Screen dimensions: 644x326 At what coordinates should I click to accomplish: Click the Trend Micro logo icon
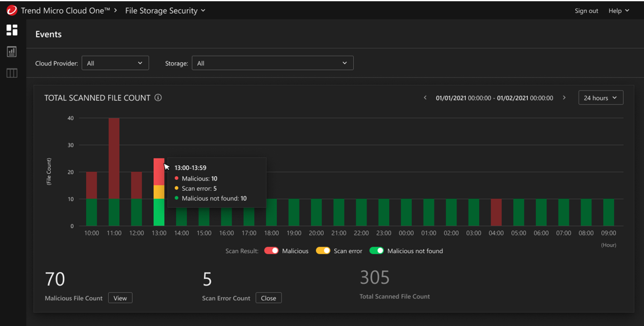coord(12,10)
